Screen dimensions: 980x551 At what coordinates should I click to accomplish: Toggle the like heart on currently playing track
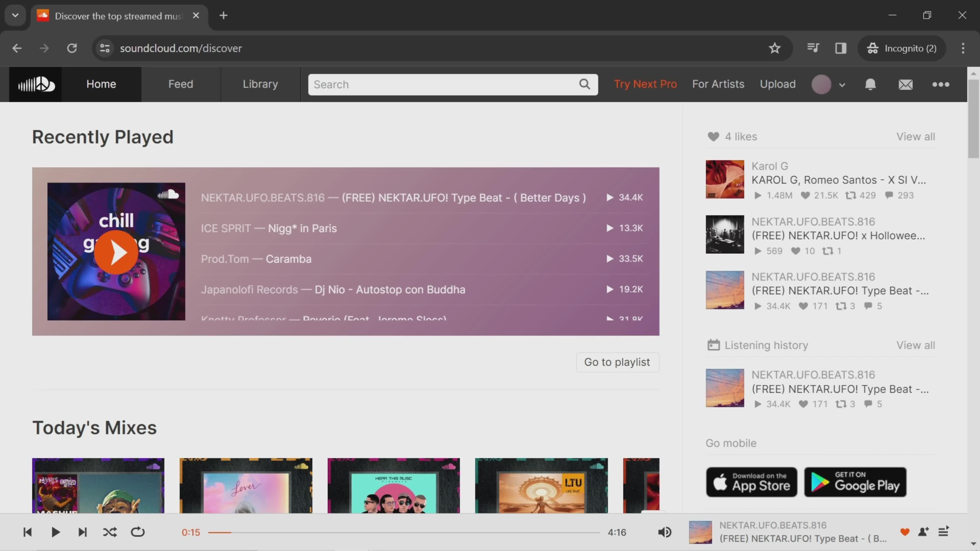tap(905, 532)
